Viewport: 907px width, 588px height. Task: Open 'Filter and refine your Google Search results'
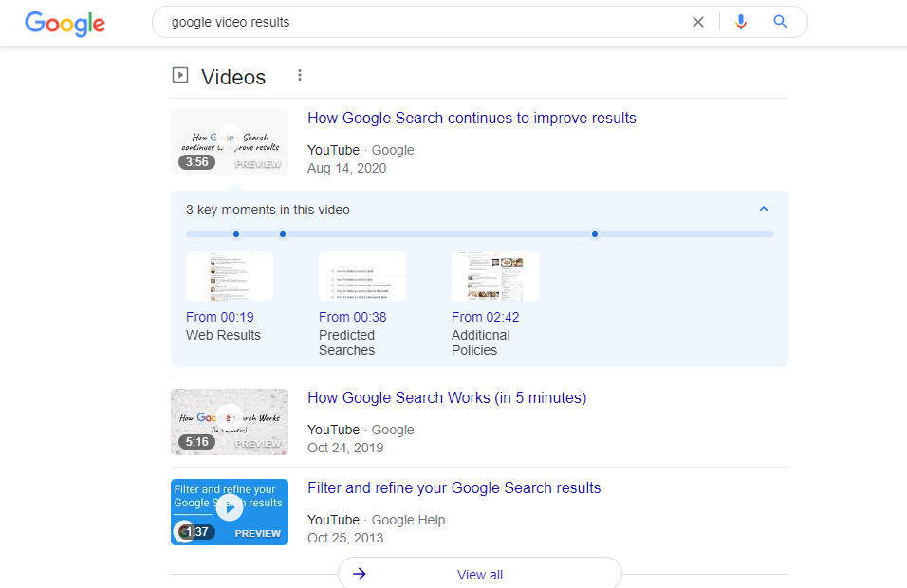(454, 488)
